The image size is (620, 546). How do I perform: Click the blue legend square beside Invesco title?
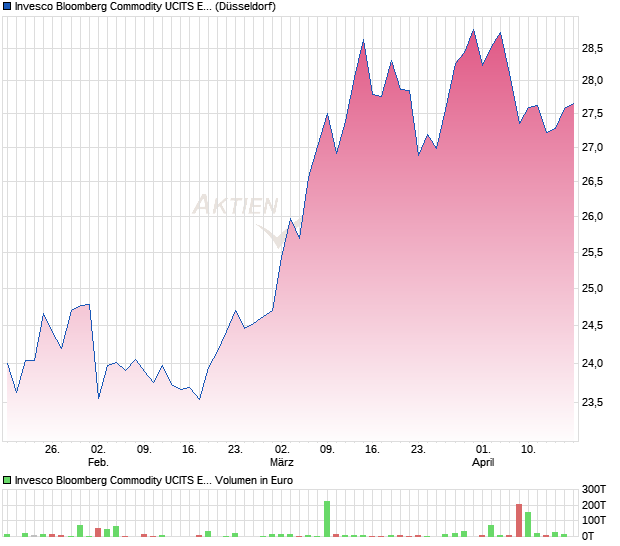7,6
